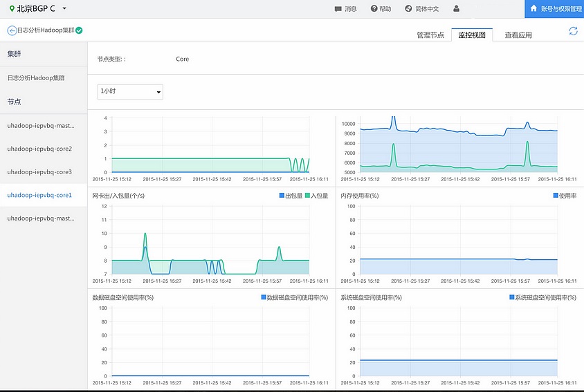Click the 日志分析Hadoop集群 page title

click(46, 30)
